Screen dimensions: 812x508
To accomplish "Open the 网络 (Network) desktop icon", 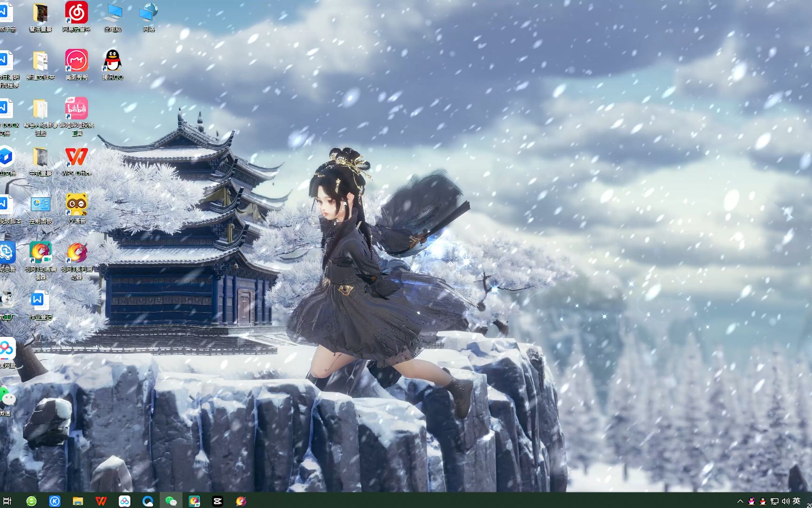I will [x=149, y=16].
